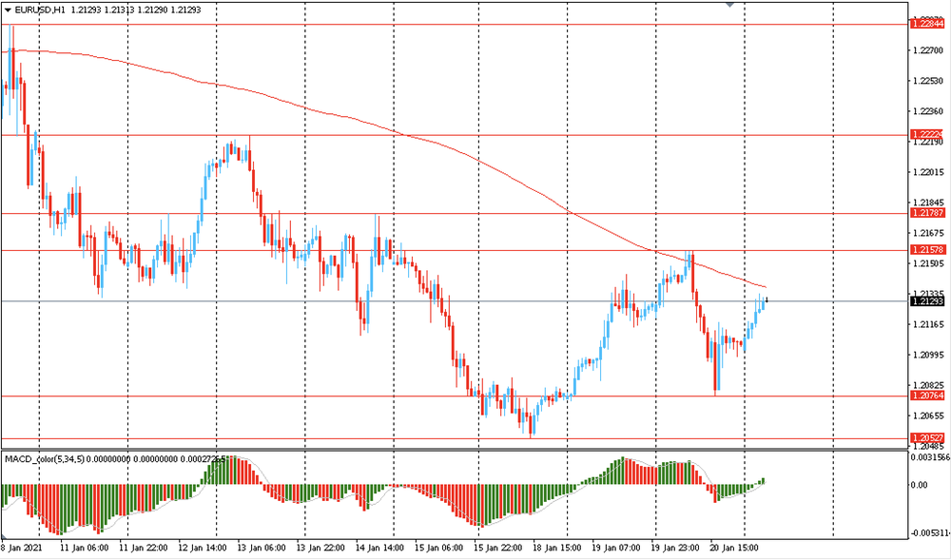This screenshot has height=560, width=951.
Task: Click the 11 Jan 06:00 time label
Action: 85,548
